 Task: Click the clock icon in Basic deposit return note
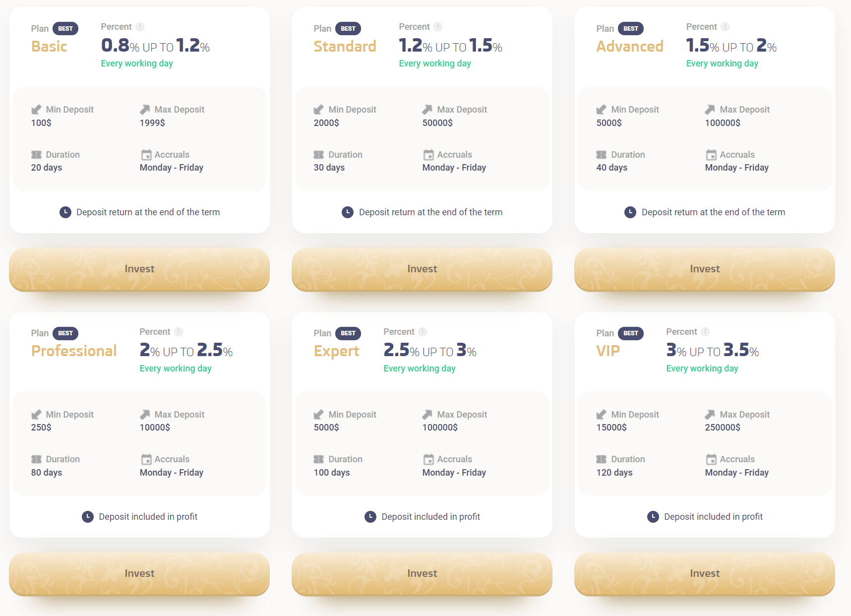pyautogui.click(x=65, y=212)
